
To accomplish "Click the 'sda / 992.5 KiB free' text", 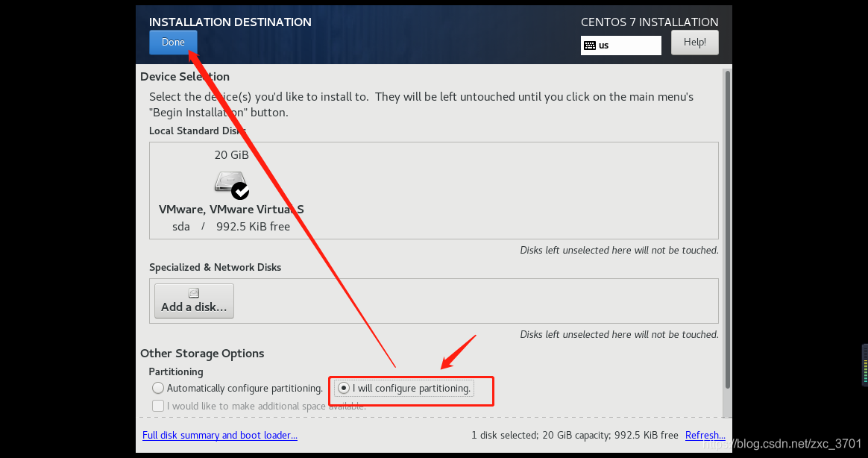I will point(231,227).
